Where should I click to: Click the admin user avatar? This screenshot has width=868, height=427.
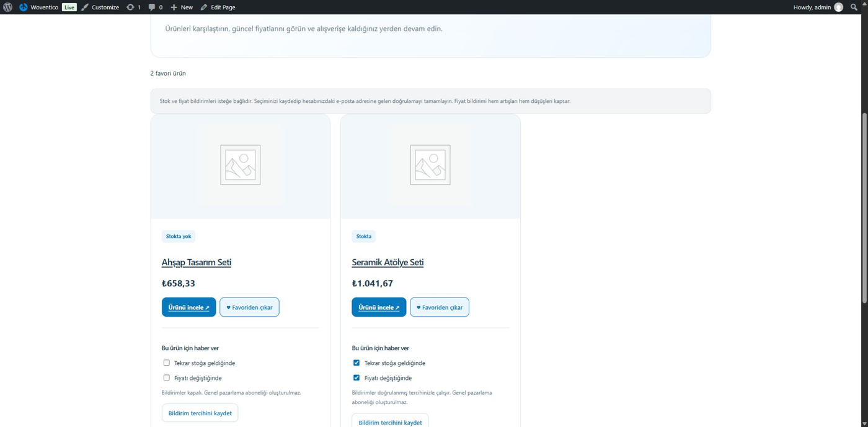click(838, 7)
